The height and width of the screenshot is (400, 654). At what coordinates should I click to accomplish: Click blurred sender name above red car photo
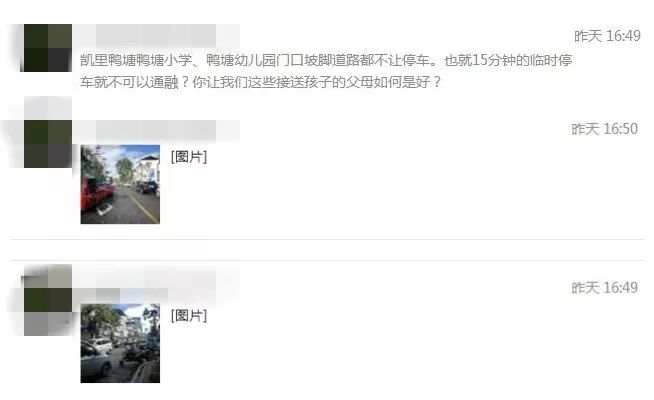pos(156,131)
